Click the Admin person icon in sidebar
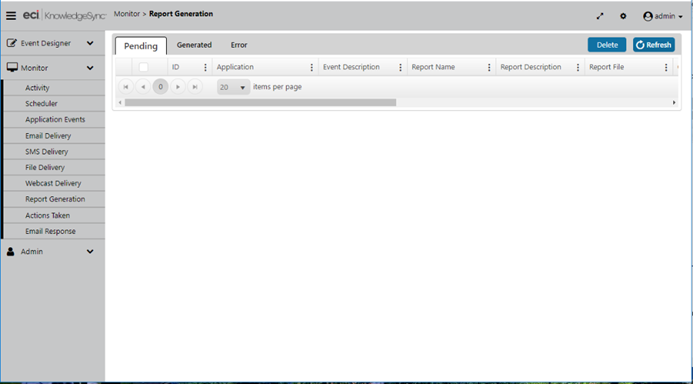693x384 pixels. click(x=11, y=251)
